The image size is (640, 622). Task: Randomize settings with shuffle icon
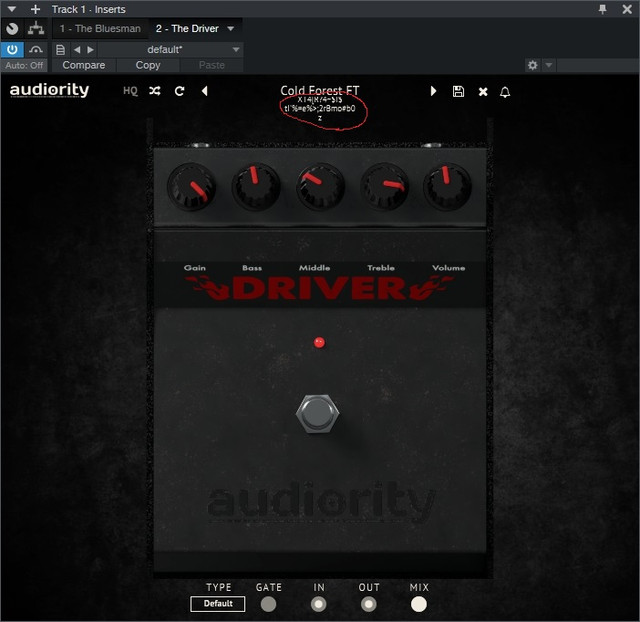coord(155,91)
